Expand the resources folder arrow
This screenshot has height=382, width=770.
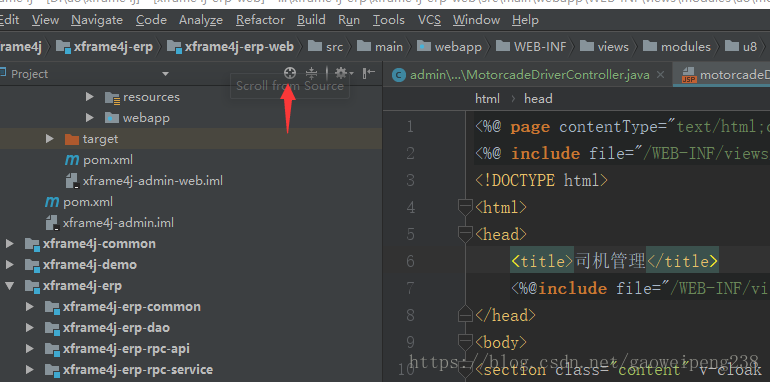coord(89,97)
